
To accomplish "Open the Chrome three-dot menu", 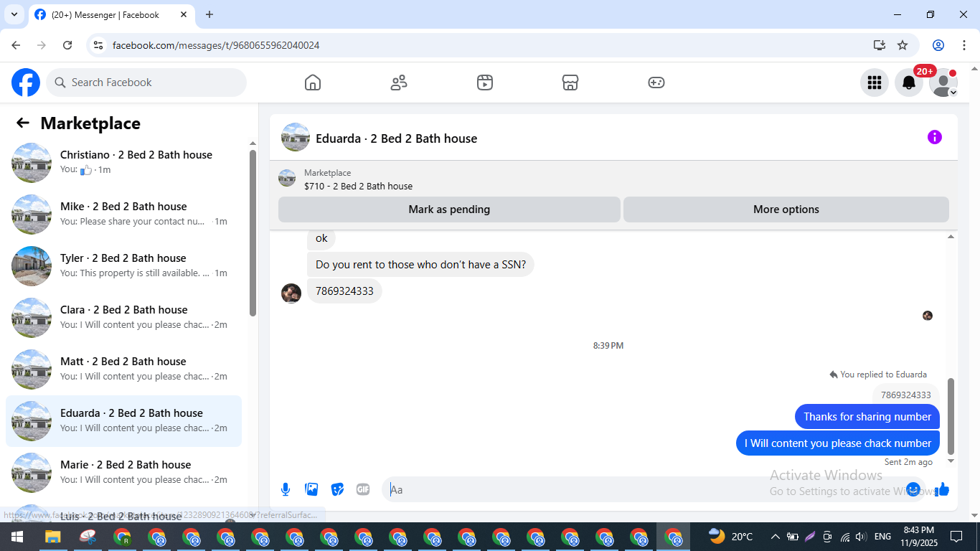I will pos(964,45).
